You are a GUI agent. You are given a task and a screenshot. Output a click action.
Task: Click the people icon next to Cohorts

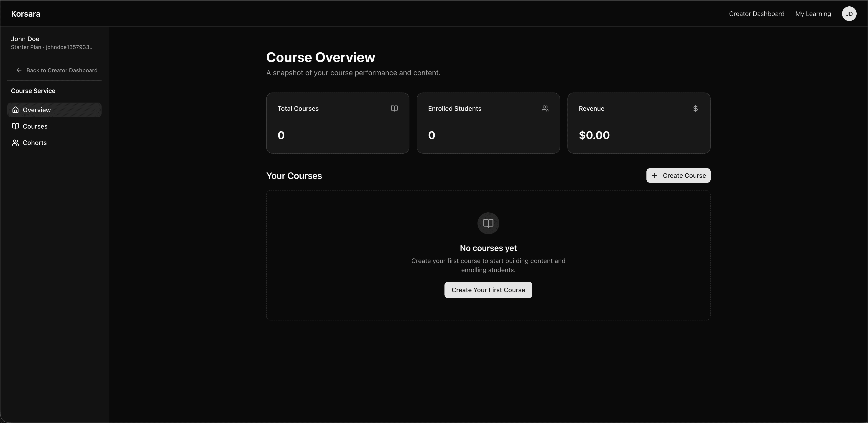tap(15, 142)
